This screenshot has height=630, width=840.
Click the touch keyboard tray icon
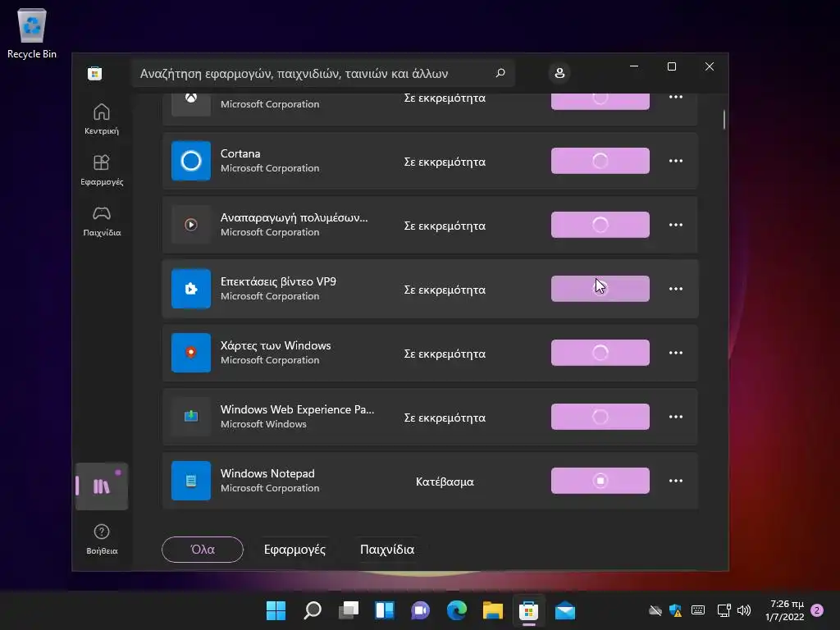(x=697, y=610)
